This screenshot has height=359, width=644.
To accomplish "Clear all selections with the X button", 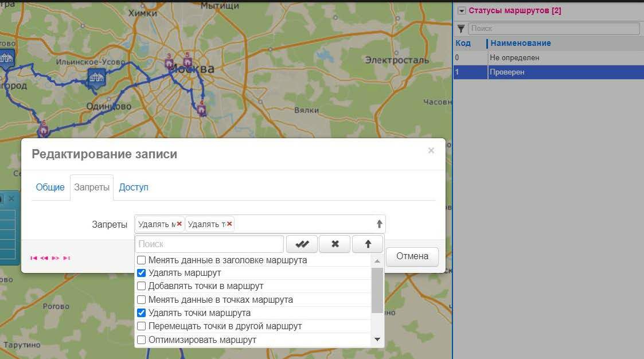I will 335,244.
